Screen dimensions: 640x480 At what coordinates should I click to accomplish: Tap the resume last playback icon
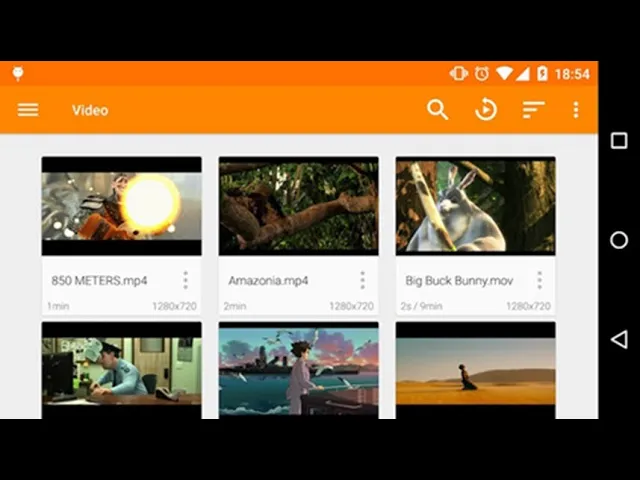[x=486, y=109]
